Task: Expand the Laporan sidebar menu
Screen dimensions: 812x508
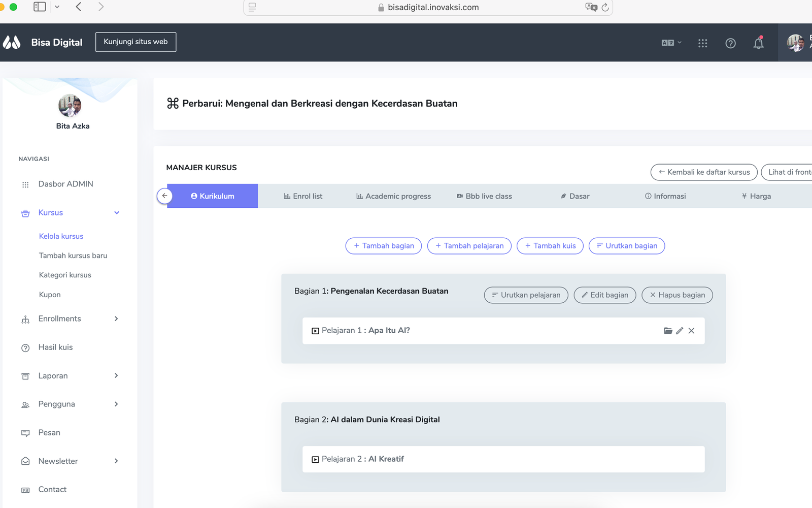Action: point(116,375)
